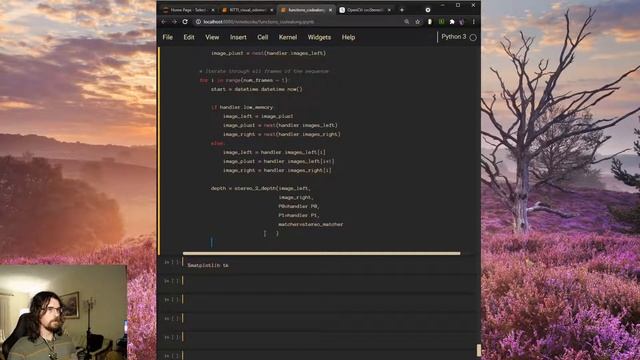Close the KITTI visual odometry tab
Viewport: 640px width, 360px height.
pos(271,10)
